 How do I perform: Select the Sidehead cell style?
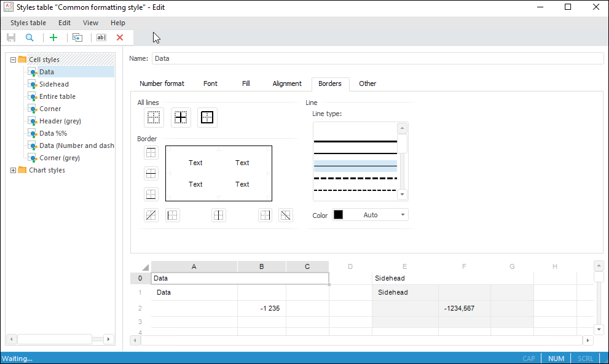coord(54,84)
